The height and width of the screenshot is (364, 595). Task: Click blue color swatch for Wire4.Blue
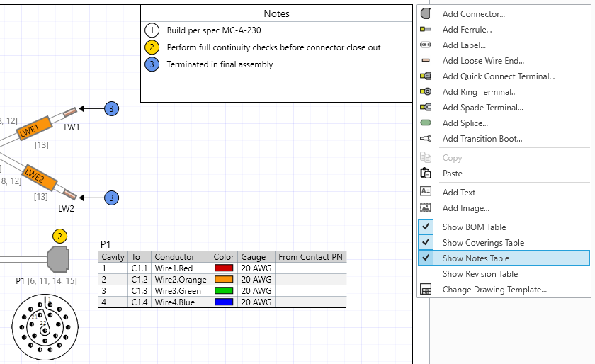(x=224, y=302)
